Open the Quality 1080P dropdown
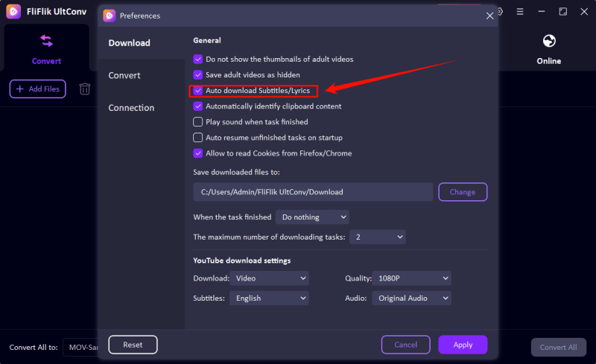596x364 pixels. (x=411, y=278)
